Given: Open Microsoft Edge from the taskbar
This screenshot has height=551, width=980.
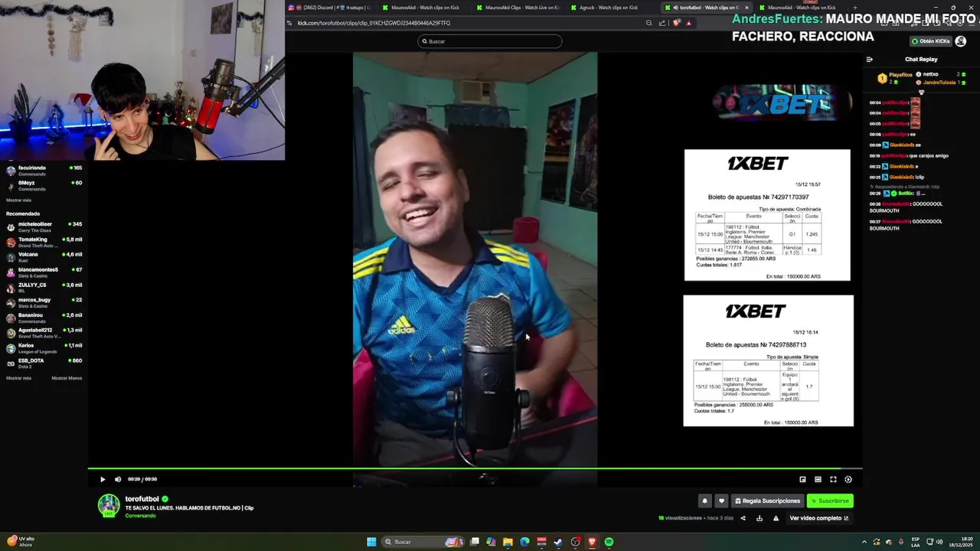Looking at the screenshot, I should [524, 542].
